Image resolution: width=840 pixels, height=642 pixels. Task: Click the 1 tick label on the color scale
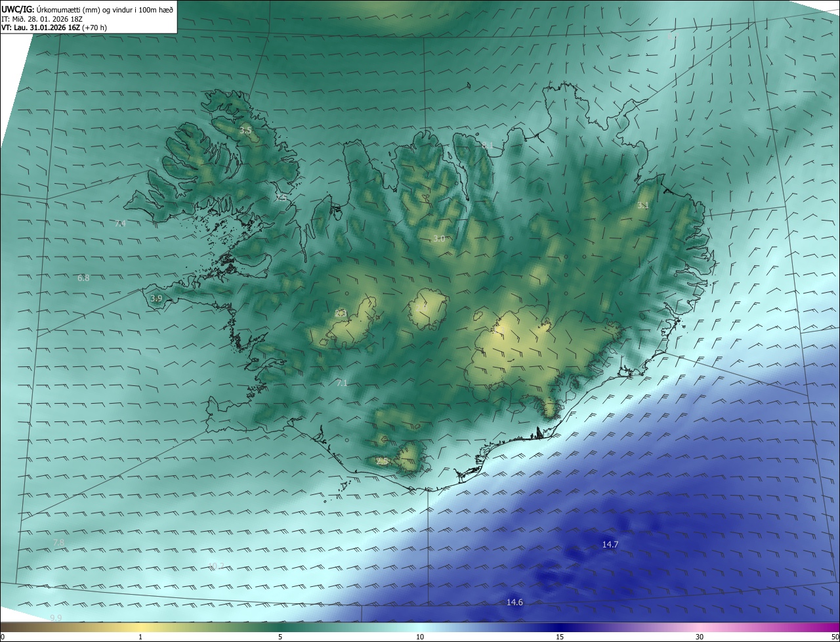(x=140, y=637)
